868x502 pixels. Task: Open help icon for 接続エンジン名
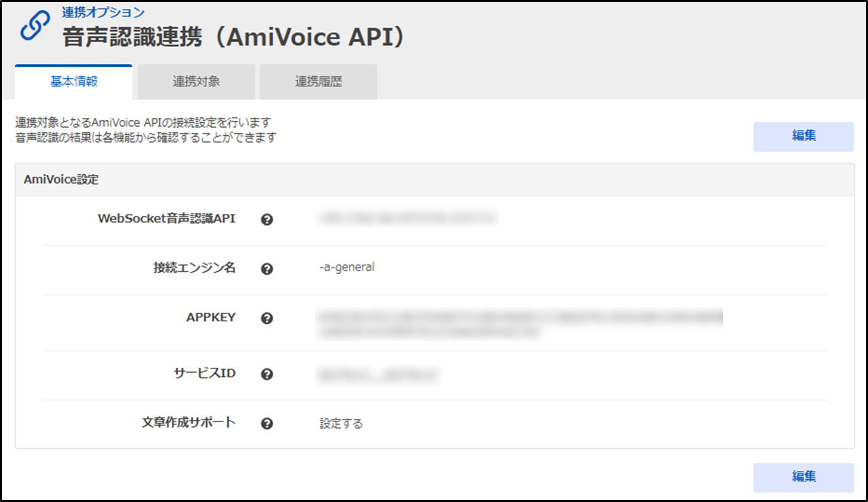click(267, 269)
